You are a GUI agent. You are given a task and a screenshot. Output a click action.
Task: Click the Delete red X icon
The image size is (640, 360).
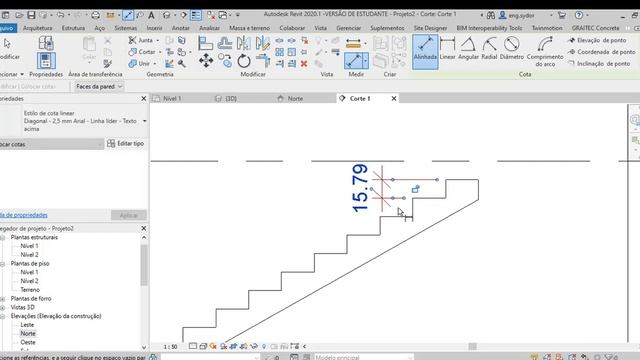click(304, 64)
